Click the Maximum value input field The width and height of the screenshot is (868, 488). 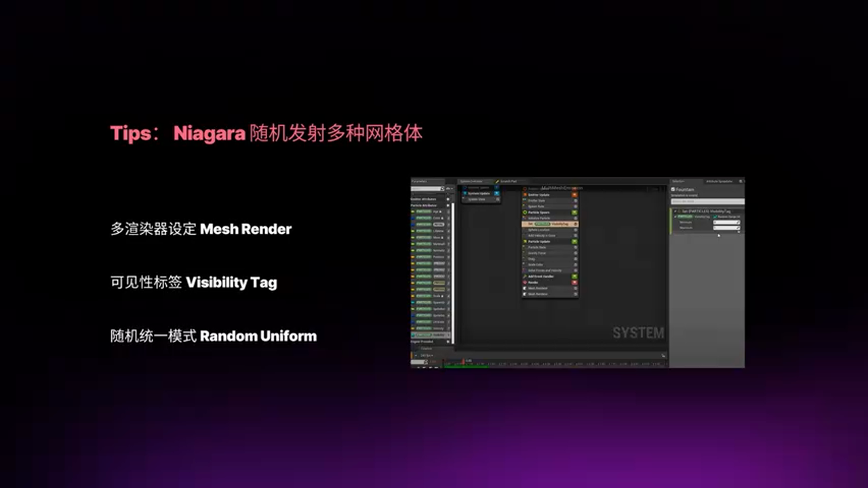click(x=726, y=228)
